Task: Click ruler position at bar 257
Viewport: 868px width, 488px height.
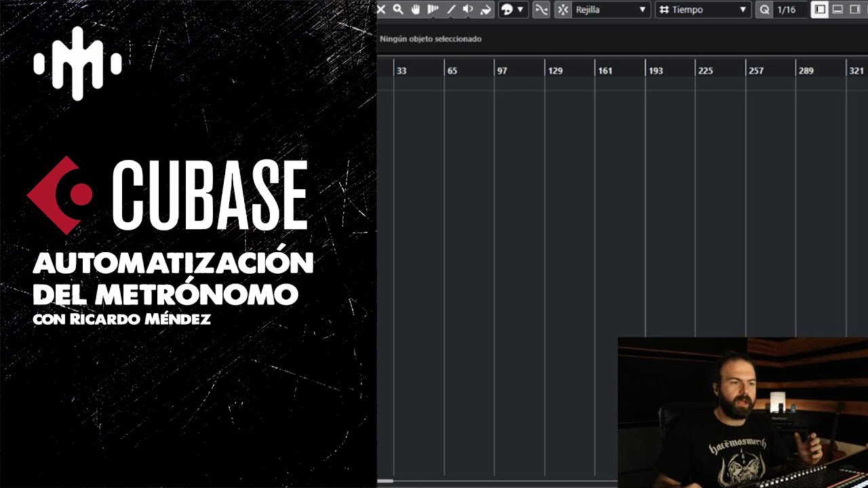Action: 755,70
